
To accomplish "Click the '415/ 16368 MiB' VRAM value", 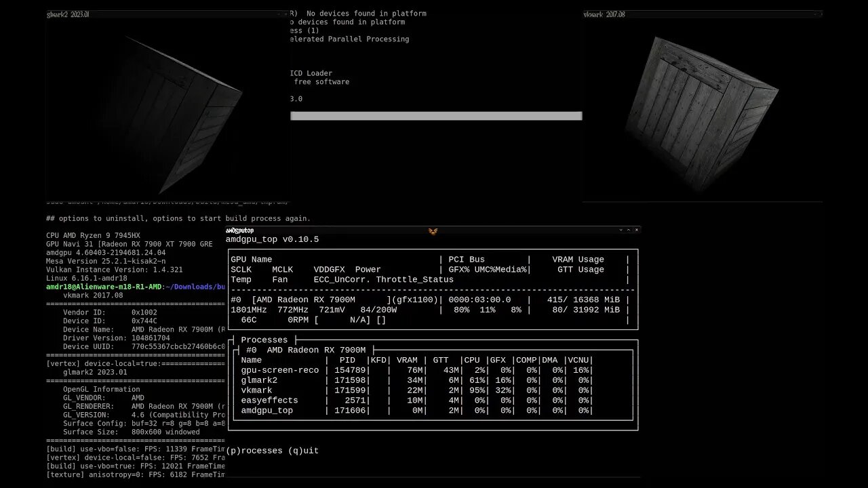I will 583,300.
